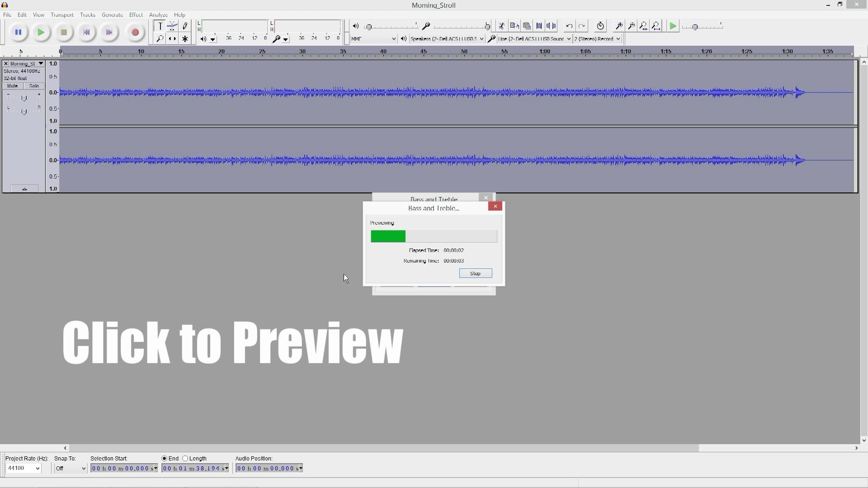Click the Record button
Viewport: 868px width, 488px height.
(x=135, y=32)
